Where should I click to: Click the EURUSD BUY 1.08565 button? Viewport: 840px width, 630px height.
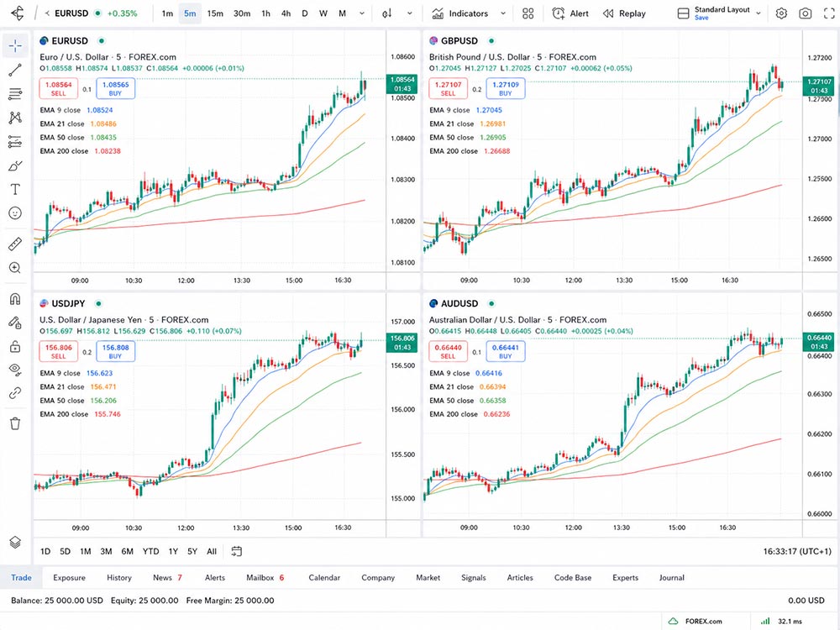point(116,88)
